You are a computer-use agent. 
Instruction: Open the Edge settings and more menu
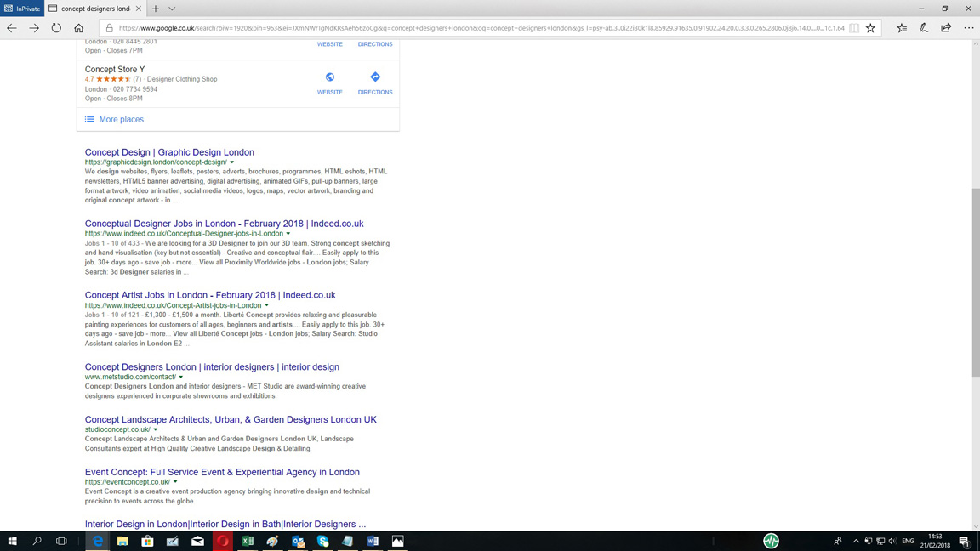click(969, 28)
